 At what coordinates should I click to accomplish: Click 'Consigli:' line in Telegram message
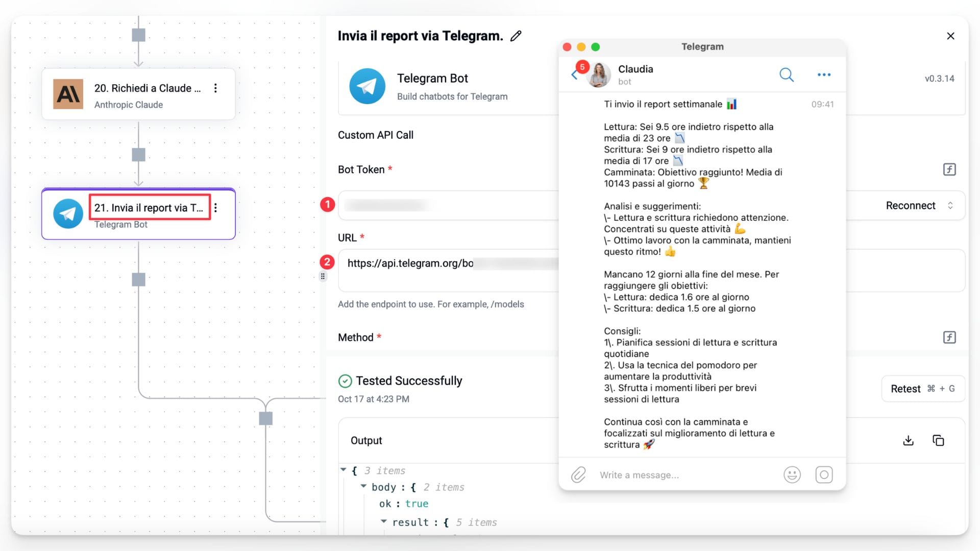[622, 331]
